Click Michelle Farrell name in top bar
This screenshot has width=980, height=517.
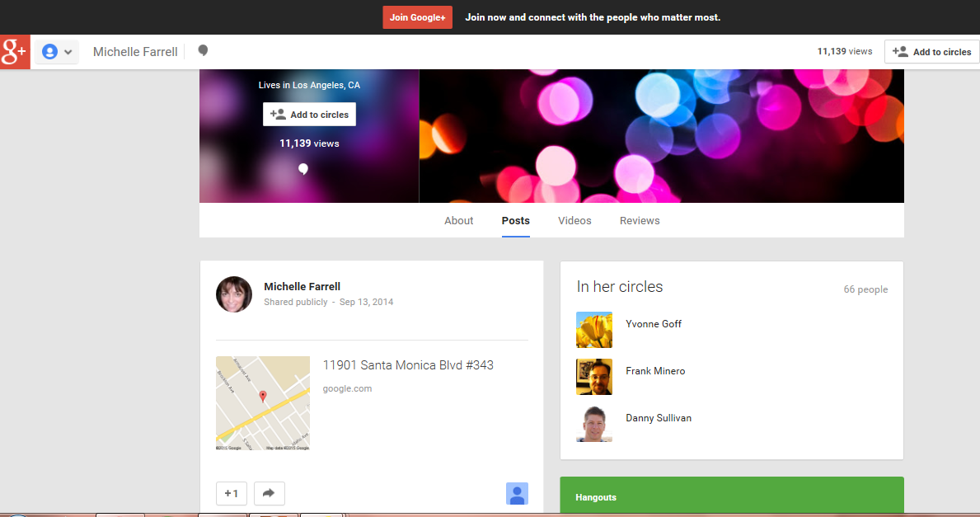click(x=135, y=52)
